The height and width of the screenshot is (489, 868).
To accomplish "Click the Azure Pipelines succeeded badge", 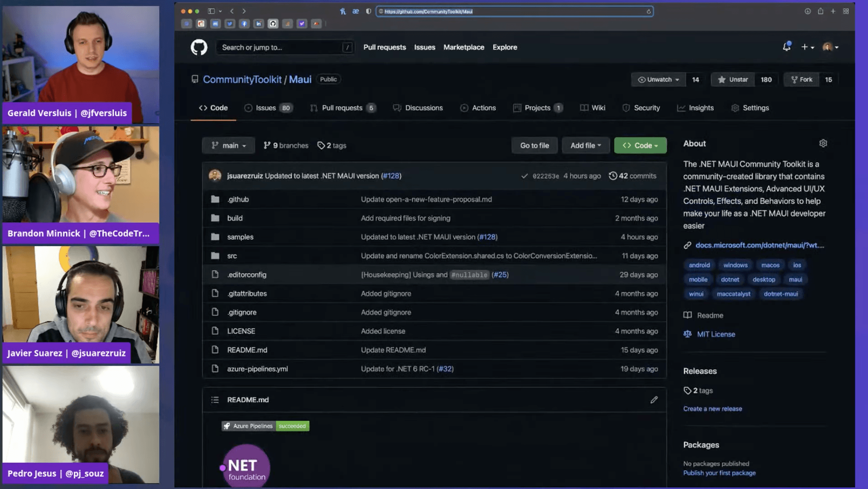I will point(265,426).
